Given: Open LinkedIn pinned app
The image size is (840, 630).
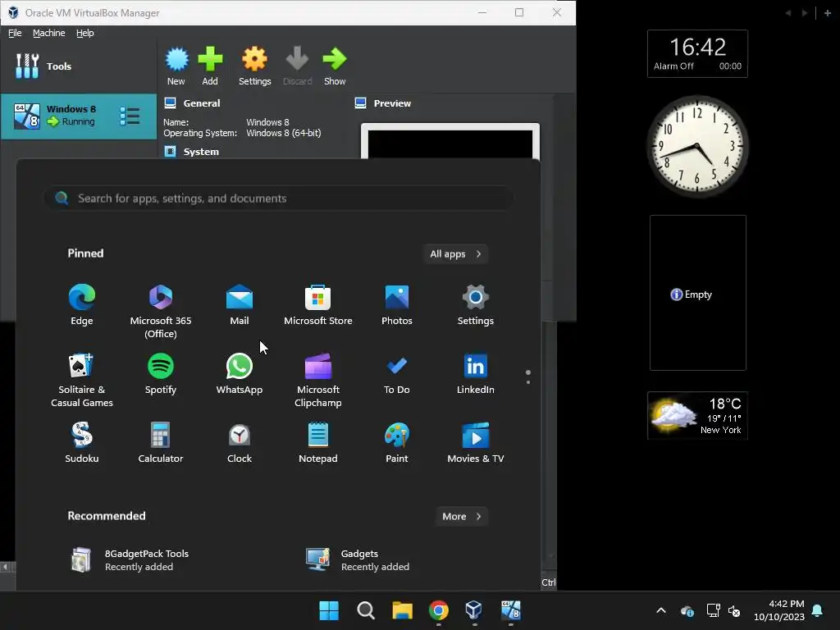Looking at the screenshot, I should [x=476, y=374].
